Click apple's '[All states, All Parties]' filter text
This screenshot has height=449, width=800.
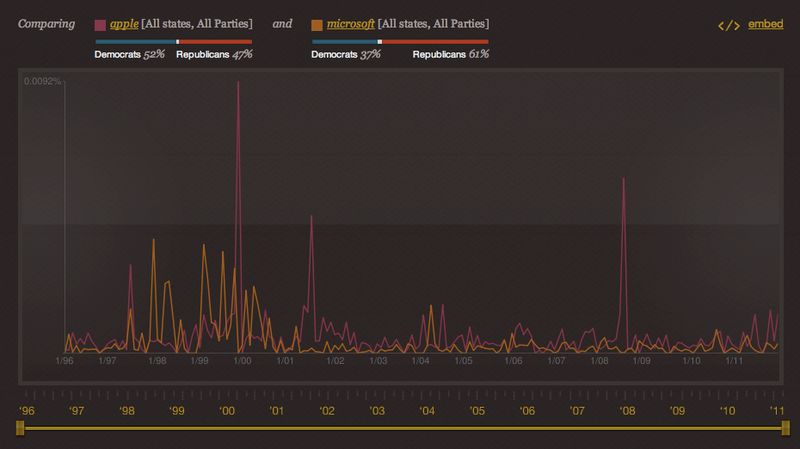pos(197,24)
